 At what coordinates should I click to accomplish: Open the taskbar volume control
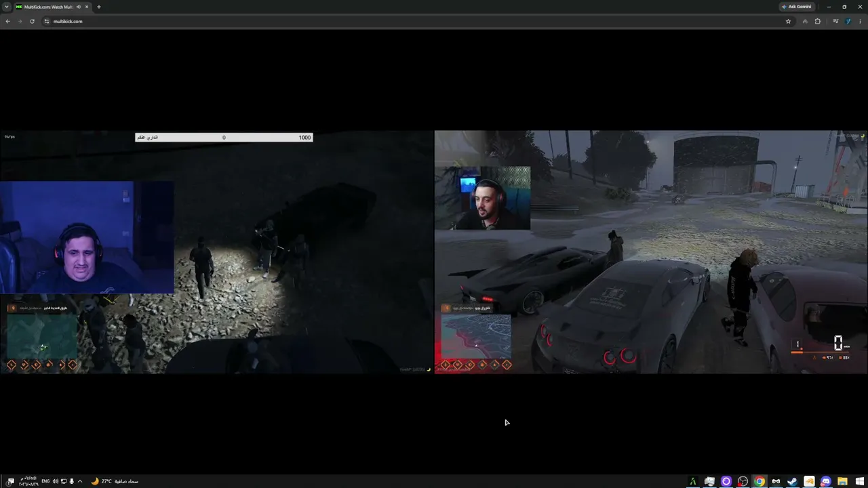point(56,481)
